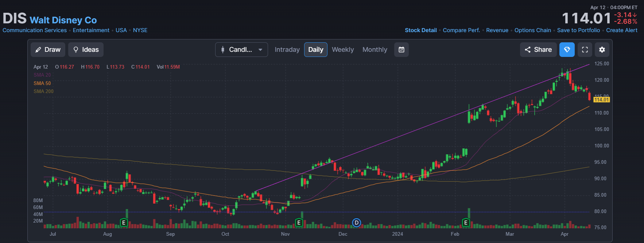Click the share icon on Share button
This screenshot has height=243, width=644.
(x=528, y=50)
